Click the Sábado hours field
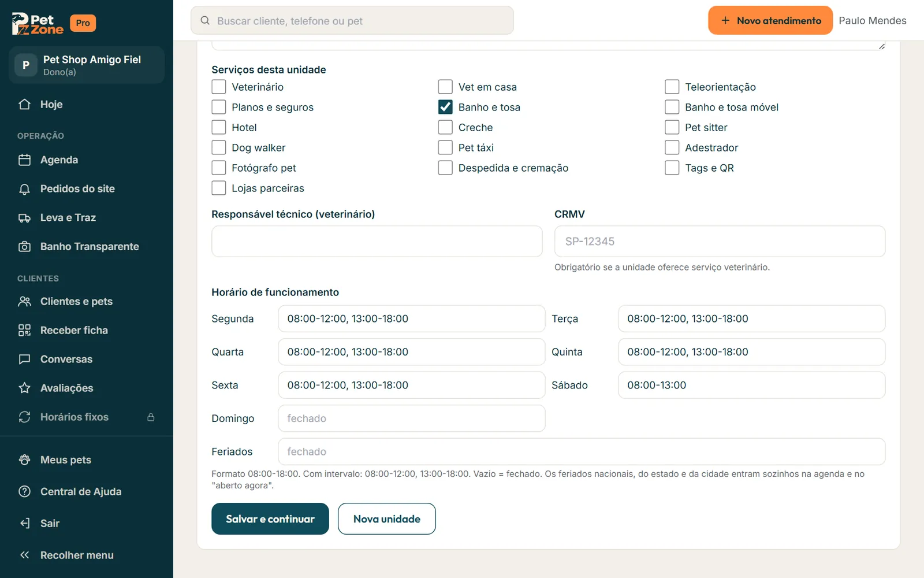Viewport: 924px width, 578px height. pyautogui.click(x=751, y=385)
